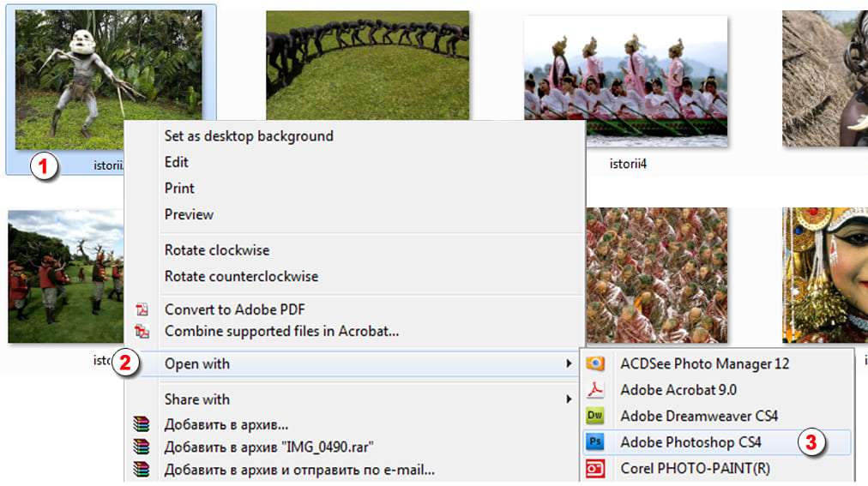Select Rotate counterclockwise menu entry
868x486 pixels.
pos(241,276)
